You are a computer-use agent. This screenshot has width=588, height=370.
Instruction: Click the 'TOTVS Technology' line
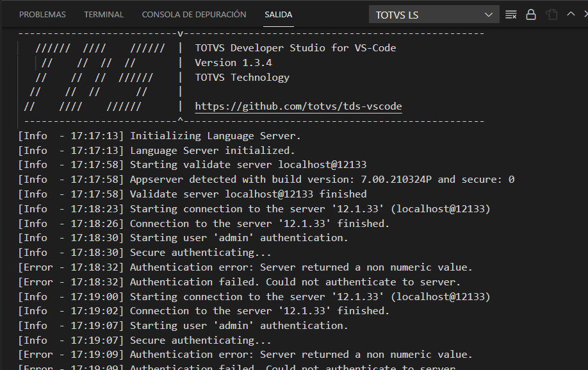[x=242, y=78]
